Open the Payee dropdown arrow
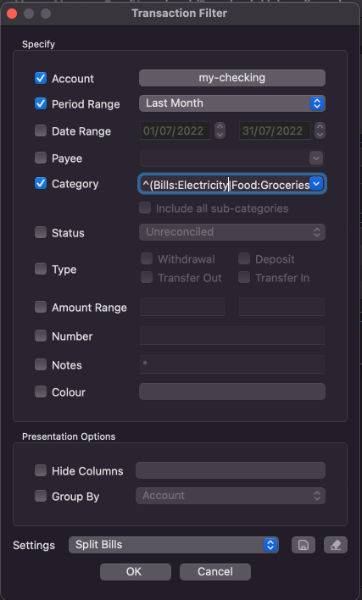This screenshot has width=362, height=600. (316, 158)
